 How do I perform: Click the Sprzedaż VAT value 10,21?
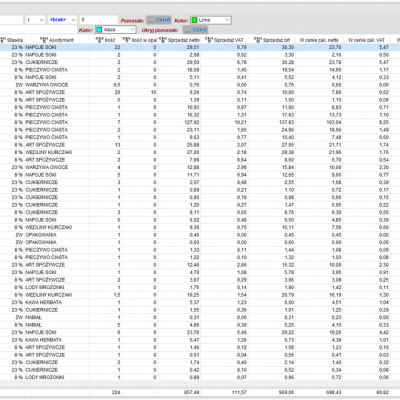pyautogui.click(x=241, y=122)
